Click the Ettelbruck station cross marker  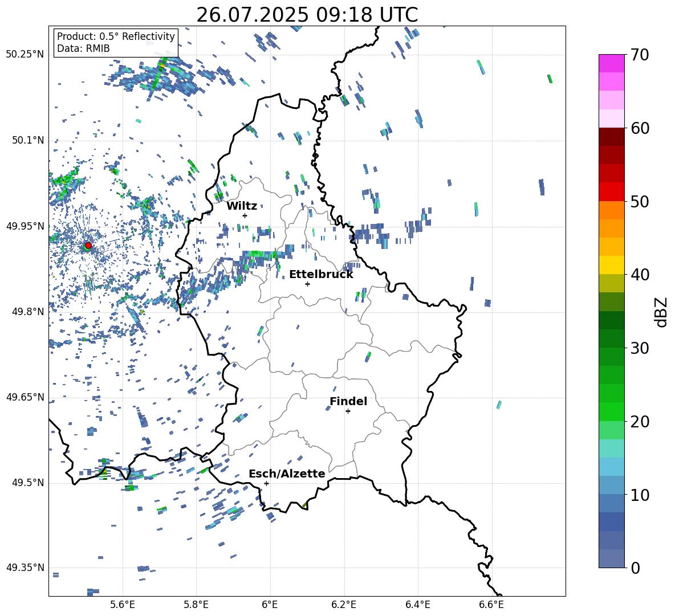click(x=307, y=284)
